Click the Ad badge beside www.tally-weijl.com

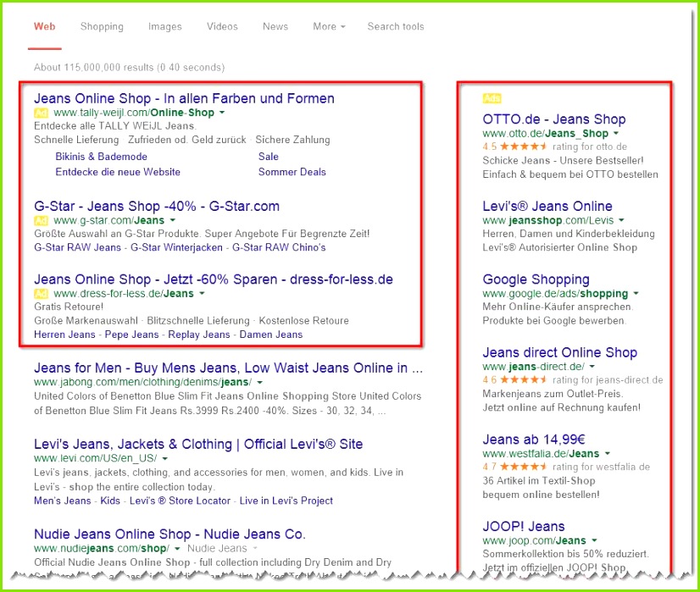[41, 113]
